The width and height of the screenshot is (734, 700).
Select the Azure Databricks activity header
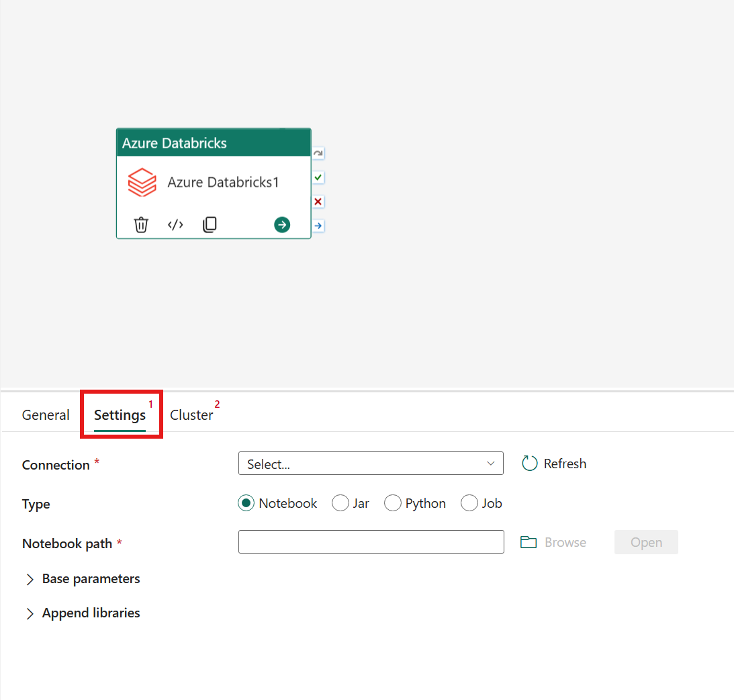point(214,143)
